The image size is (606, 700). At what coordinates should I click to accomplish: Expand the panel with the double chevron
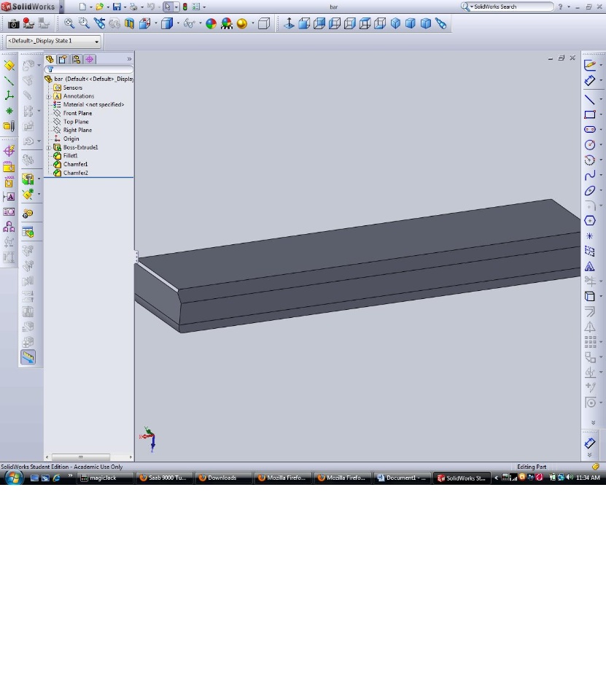[129, 59]
